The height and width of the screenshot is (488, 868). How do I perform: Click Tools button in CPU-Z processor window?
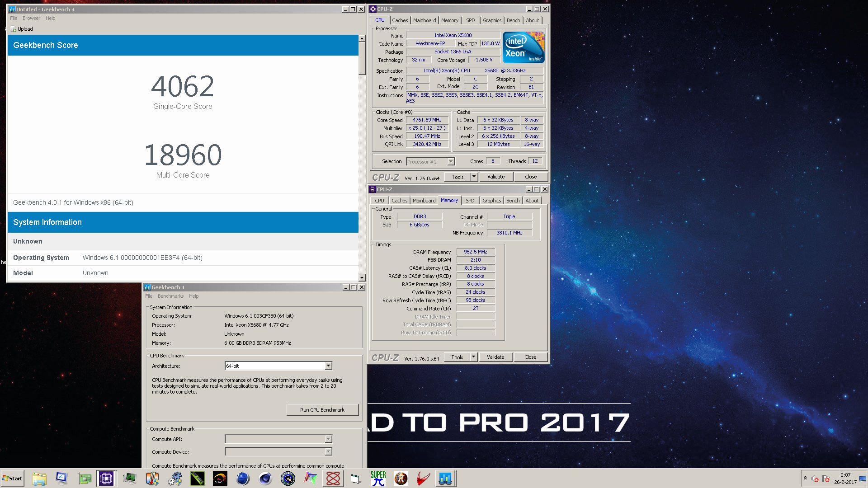pyautogui.click(x=458, y=177)
